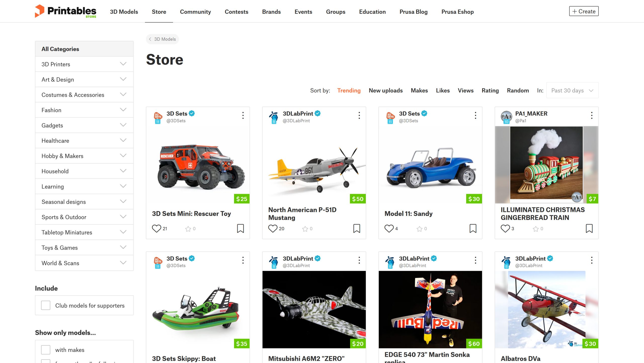
Task: Bookmark the North American P-51D Mustang model
Action: point(357,229)
